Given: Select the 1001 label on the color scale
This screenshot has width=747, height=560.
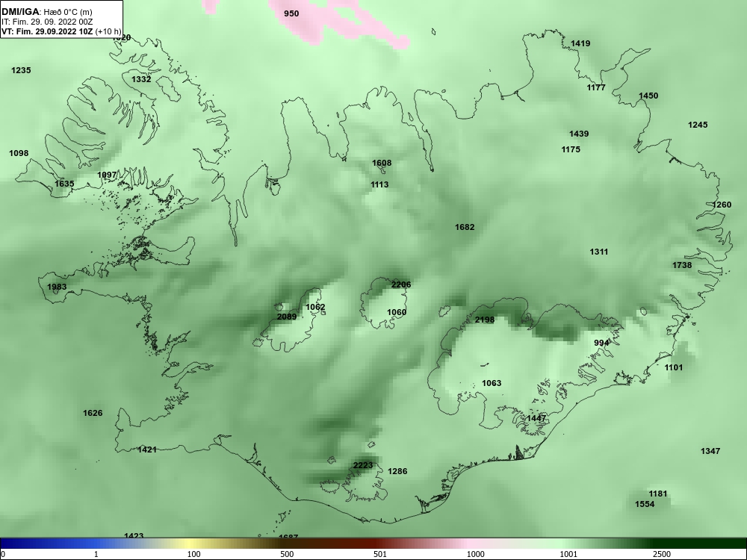Looking at the screenshot, I should tap(568, 554).
